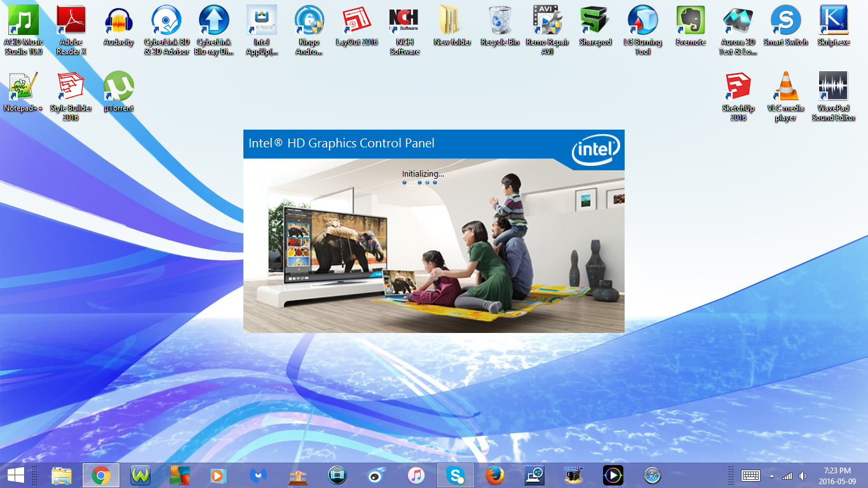The height and width of the screenshot is (488, 868).
Task: Open the touch keyboard tray icon
Action: click(751, 475)
